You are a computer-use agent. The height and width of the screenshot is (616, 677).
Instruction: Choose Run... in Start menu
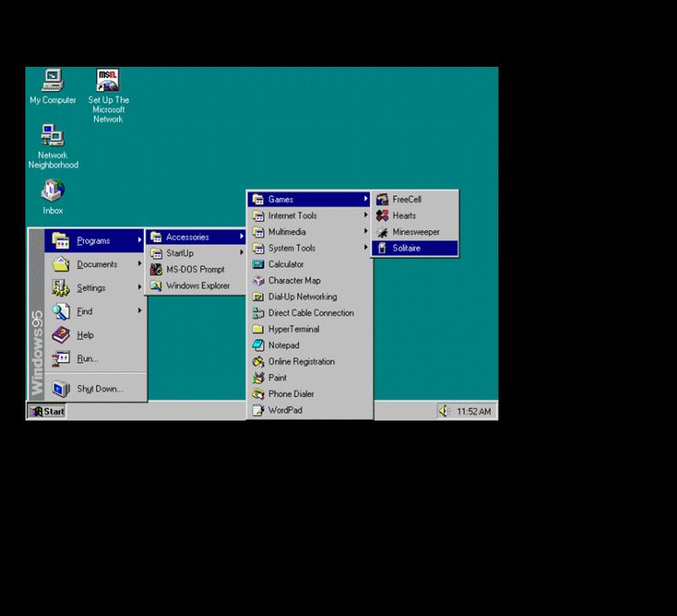95,359
